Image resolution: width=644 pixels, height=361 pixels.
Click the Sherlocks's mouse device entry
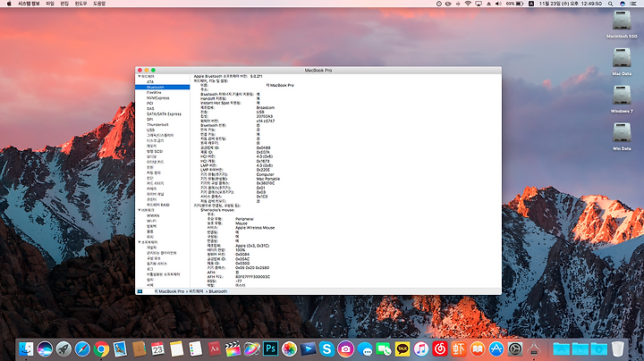pyautogui.click(x=217, y=210)
